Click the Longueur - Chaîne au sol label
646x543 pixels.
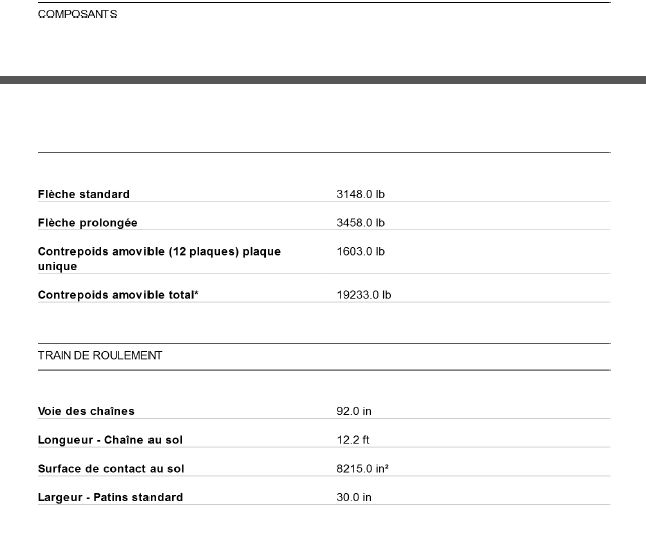click(110, 440)
